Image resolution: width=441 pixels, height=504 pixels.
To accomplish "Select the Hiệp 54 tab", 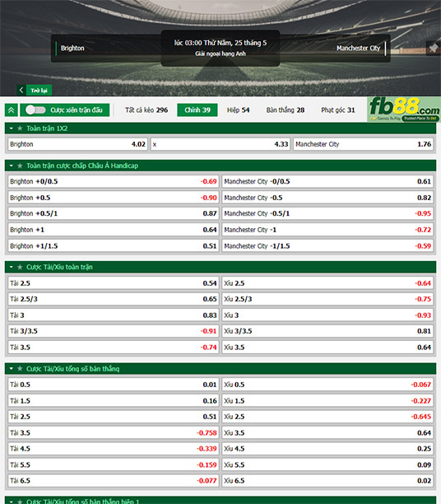I will (x=238, y=110).
